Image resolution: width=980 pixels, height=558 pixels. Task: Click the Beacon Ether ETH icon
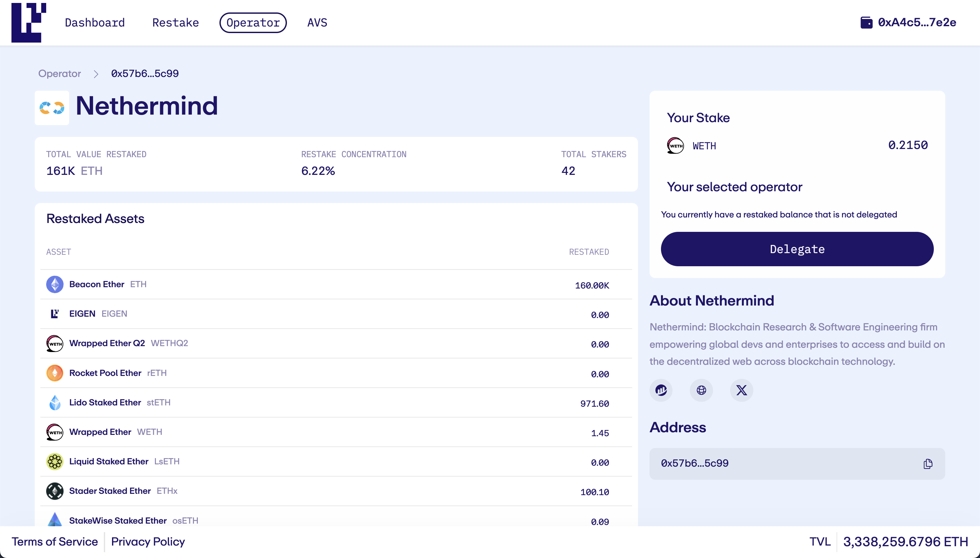(x=55, y=284)
